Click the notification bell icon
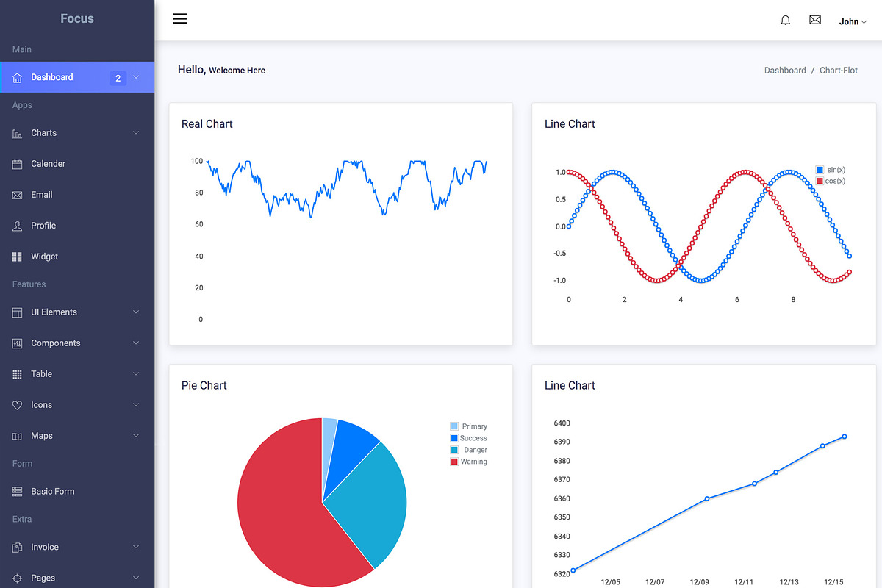 click(785, 21)
